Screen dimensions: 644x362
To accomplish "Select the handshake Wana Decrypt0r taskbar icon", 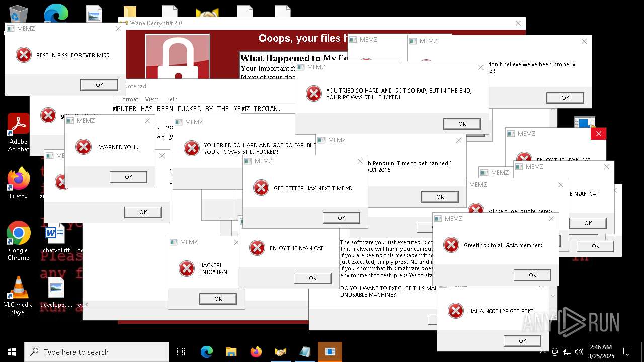I will 280,352.
